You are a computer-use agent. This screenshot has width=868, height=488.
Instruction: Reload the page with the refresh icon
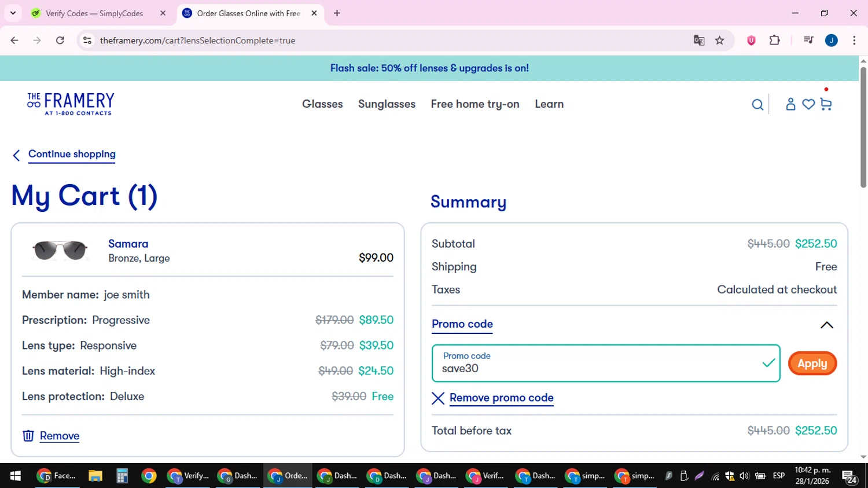60,41
